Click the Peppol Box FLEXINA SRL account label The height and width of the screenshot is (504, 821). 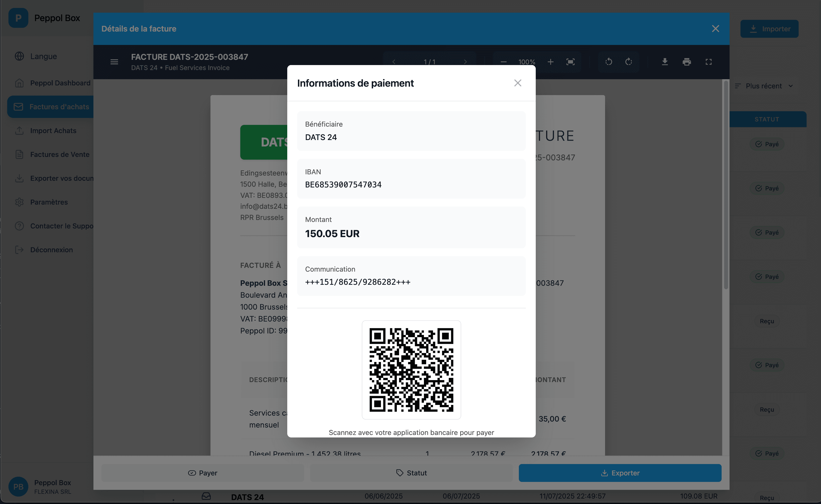(53, 487)
